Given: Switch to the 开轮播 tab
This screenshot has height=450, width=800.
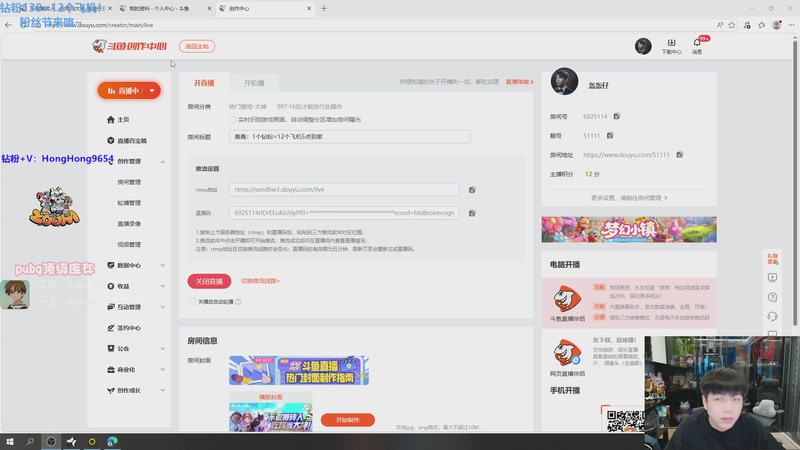Looking at the screenshot, I should (254, 83).
